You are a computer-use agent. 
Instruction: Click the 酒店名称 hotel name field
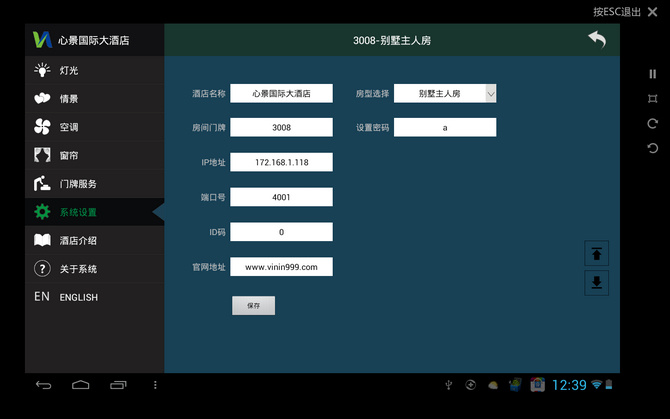(281, 93)
